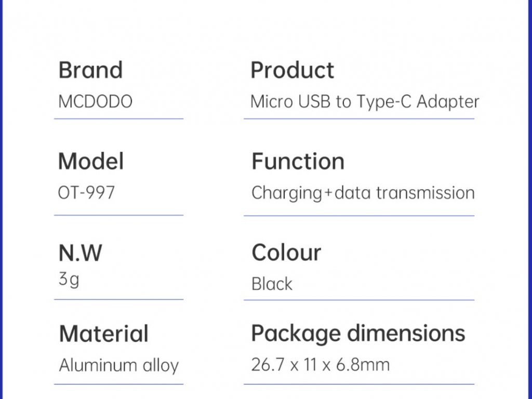Screen dimensions: 532x399
Task: Click the divider line under OT-997
Action: click(119, 215)
